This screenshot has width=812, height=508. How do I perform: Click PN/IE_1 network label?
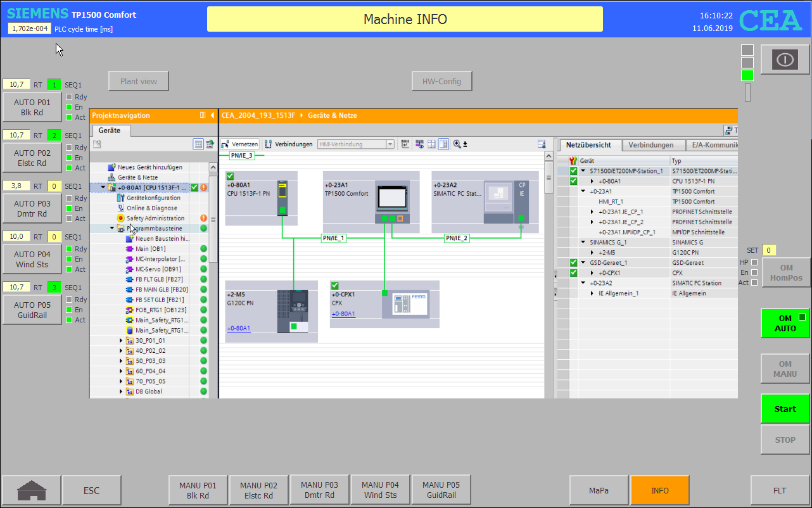pyautogui.click(x=333, y=238)
